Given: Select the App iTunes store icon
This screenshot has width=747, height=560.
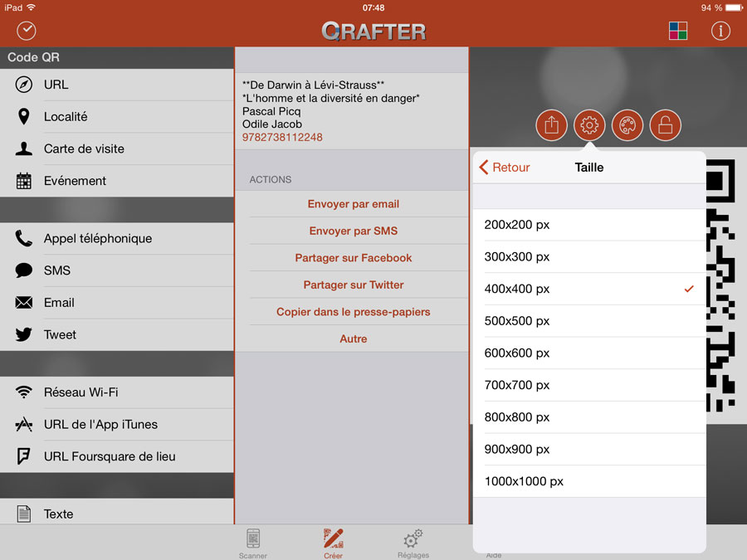Looking at the screenshot, I should [x=23, y=424].
